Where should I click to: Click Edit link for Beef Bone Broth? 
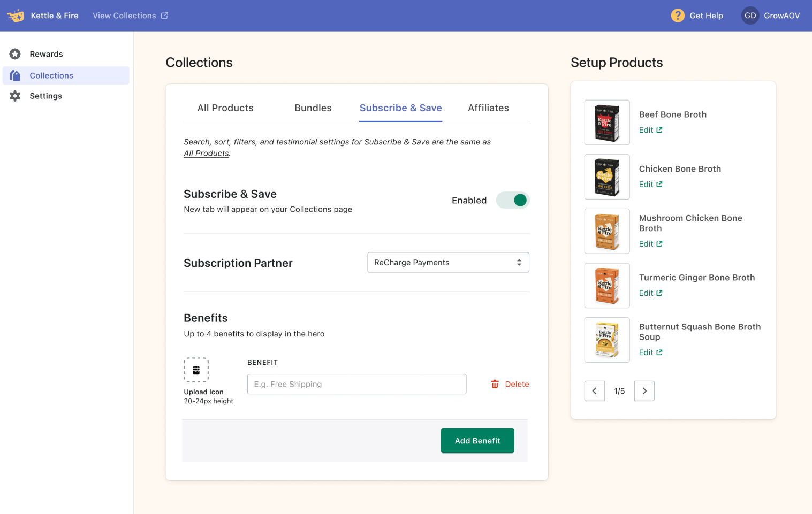[x=650, y=130]
